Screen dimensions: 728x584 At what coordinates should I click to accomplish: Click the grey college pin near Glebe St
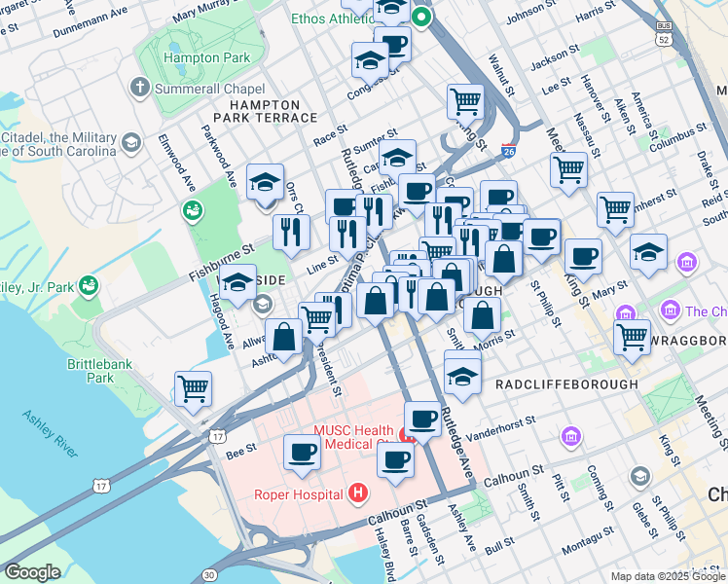click(640, 477)
